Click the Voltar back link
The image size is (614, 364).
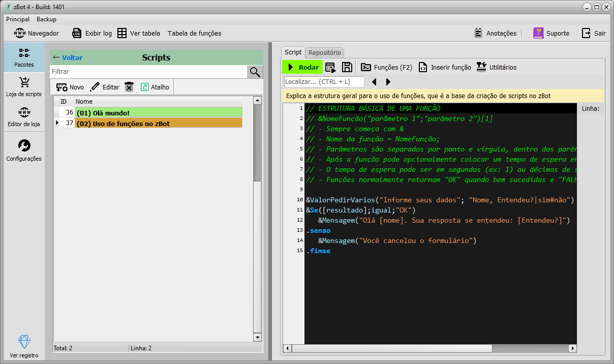click(x=68, y=57)
